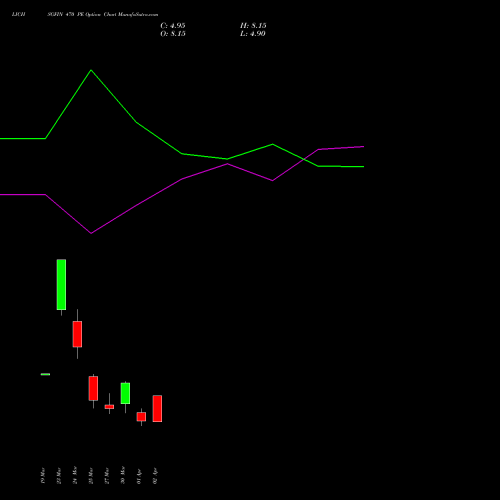Image resolution: width=500 pixels, height=500 pixels.
Task: Select the tall green candlestick for 23 Mar
Action: pos(61,285)
